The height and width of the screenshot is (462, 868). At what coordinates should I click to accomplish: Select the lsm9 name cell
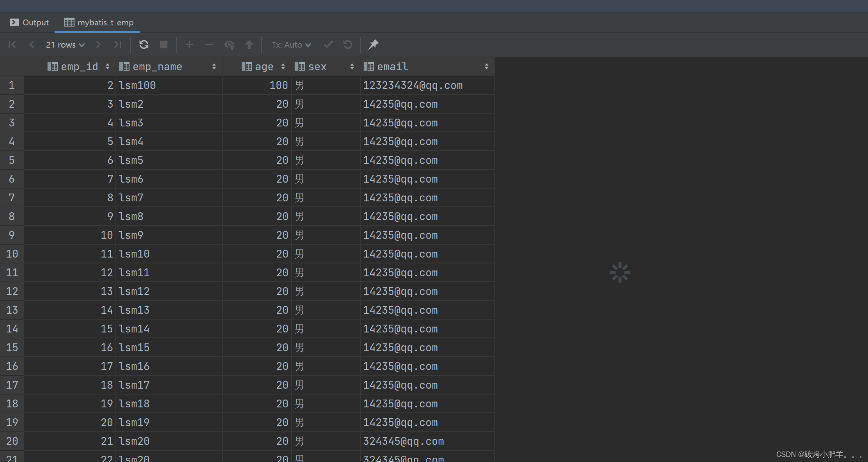[169, 235]
